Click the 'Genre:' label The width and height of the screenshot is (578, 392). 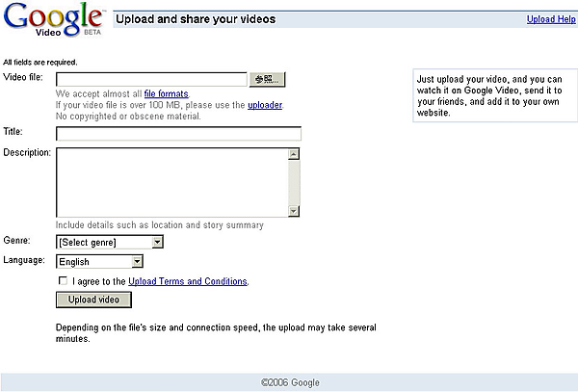coord(17,240)
